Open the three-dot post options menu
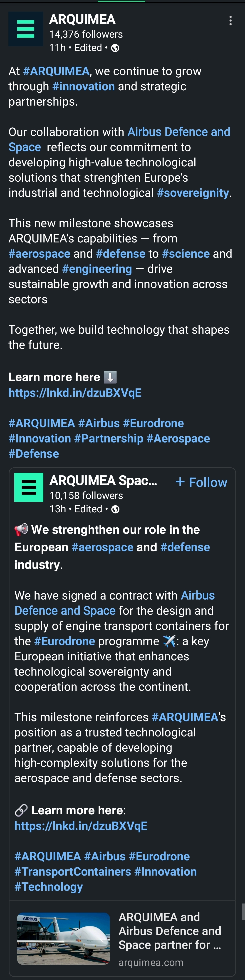Viewport: 245px width, 980px height. pos(230,21)
